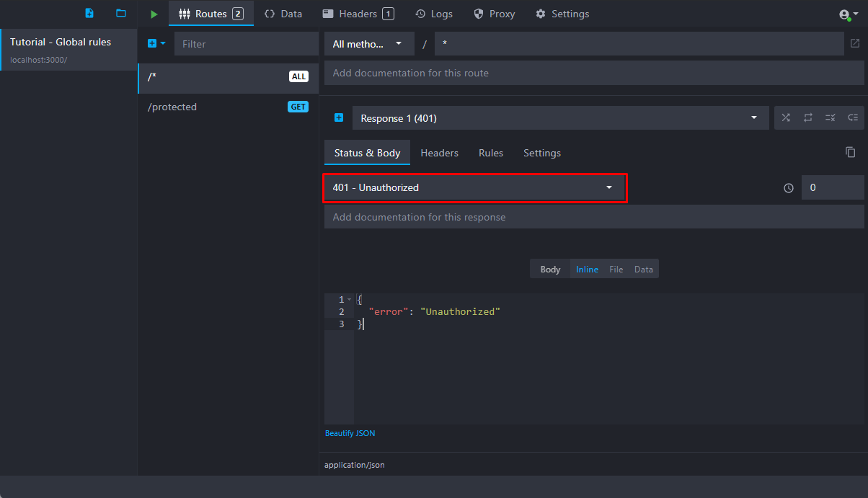Click the routes Filter input box
This screenshot has height=498, width=868.
(x=246, y=44)
